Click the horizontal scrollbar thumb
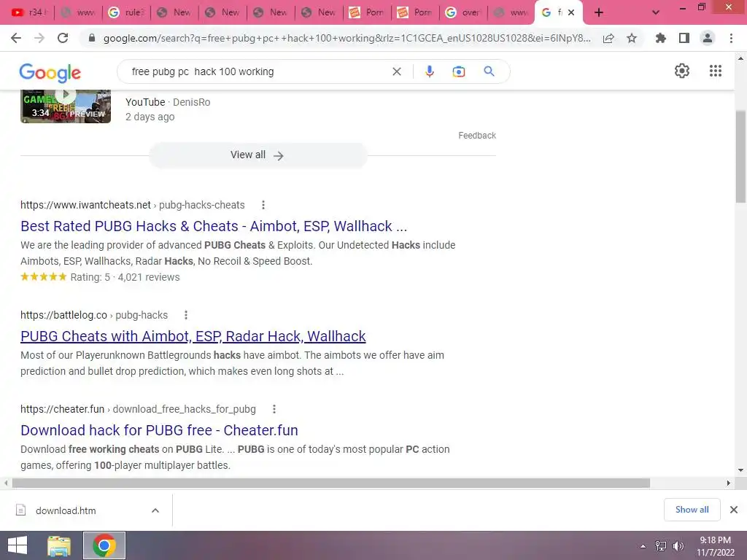The height and width of the screenshot is (560, 747). (x=330, y=483)
